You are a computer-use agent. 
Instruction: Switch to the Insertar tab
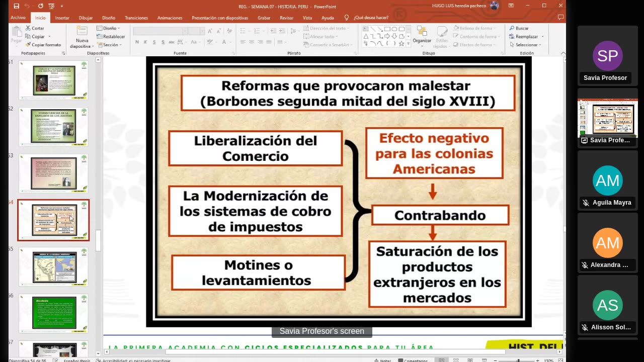click(62, 18)
